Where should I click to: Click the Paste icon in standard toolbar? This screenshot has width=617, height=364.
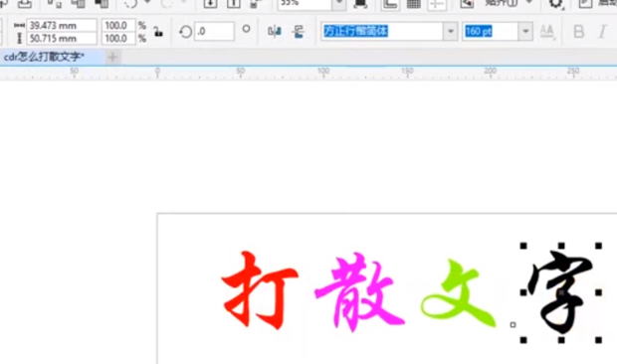[x=102, y=4]
